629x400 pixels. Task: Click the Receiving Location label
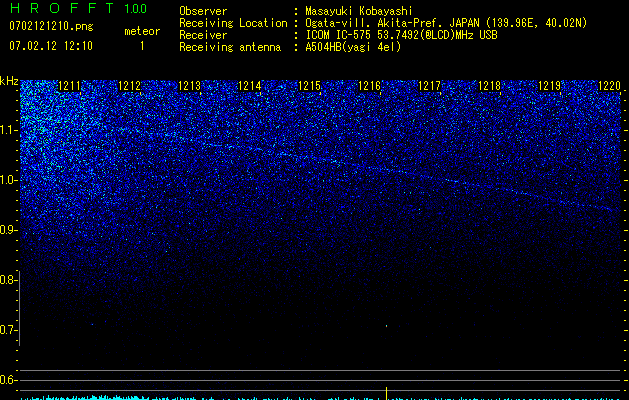pos(233,23)
